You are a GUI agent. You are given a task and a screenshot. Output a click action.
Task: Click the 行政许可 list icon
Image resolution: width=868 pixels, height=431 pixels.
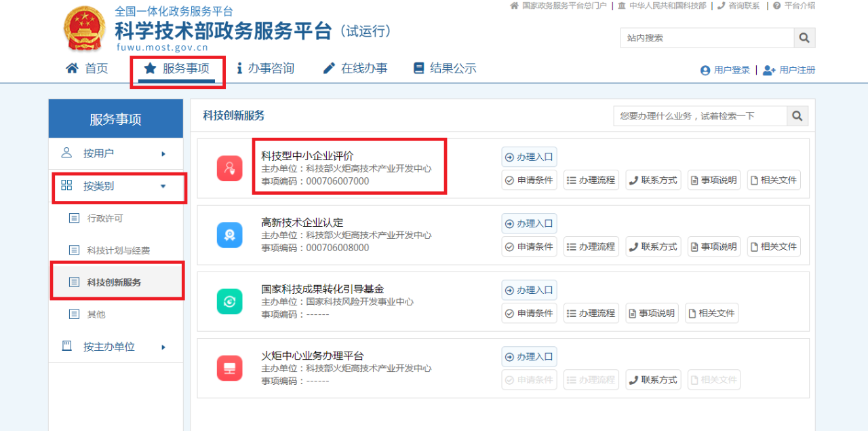pos(74,219)
